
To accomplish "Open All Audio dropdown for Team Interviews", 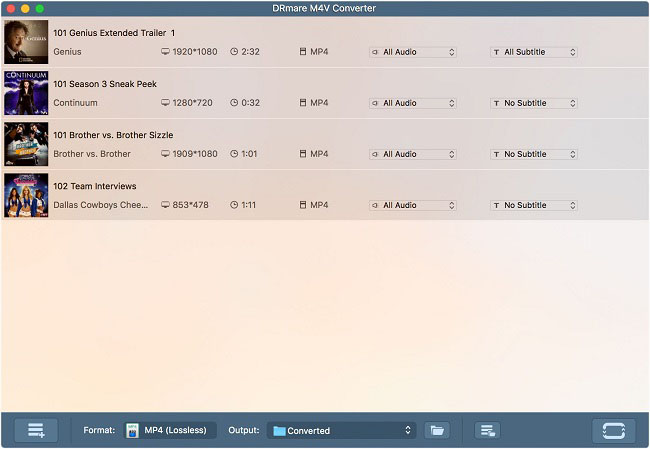I will (x=413, y=205).
